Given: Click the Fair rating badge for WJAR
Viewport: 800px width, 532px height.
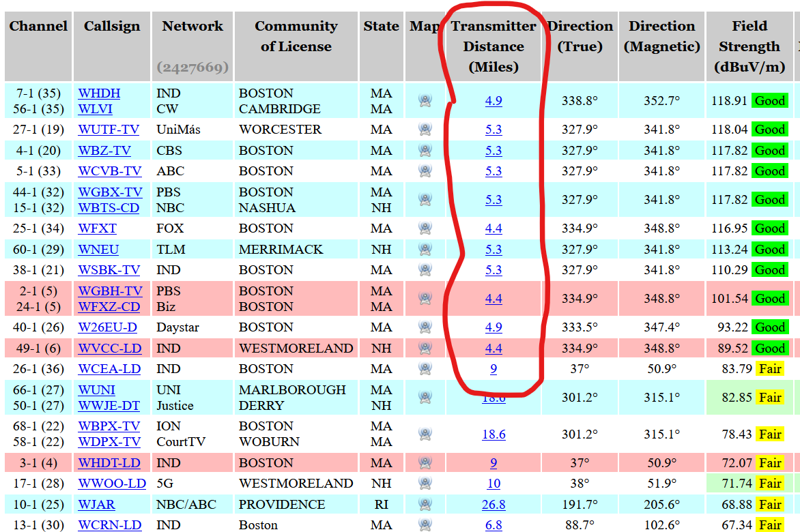Looking at the screenshot, I should click(x=770, y=505).
